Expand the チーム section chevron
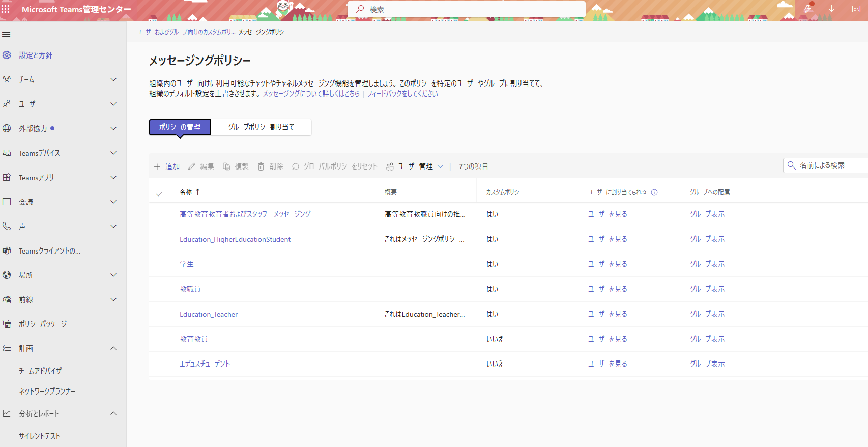868x447 pixels. pyautogui.click(x=113, y=79)
